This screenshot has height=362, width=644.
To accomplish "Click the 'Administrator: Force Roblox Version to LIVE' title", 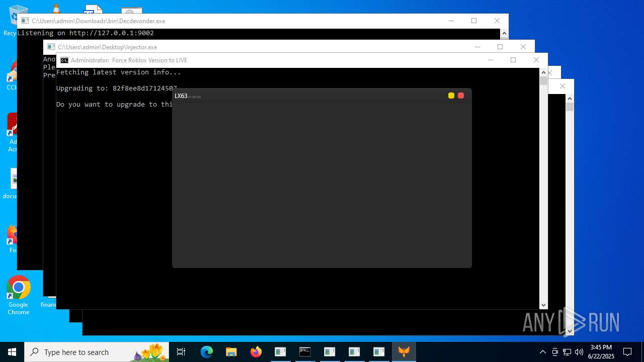I will point(129,60).
